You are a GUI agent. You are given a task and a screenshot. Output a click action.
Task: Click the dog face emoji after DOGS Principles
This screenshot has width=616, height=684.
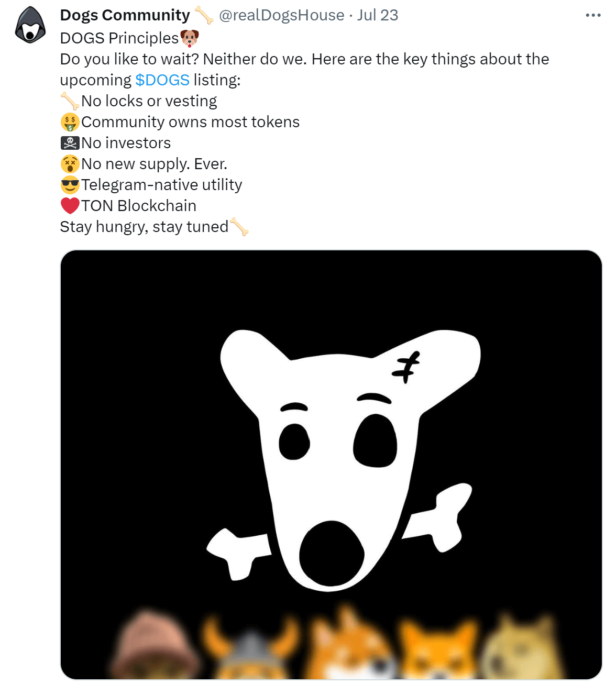pyautogui.click(x=190, y=38)
